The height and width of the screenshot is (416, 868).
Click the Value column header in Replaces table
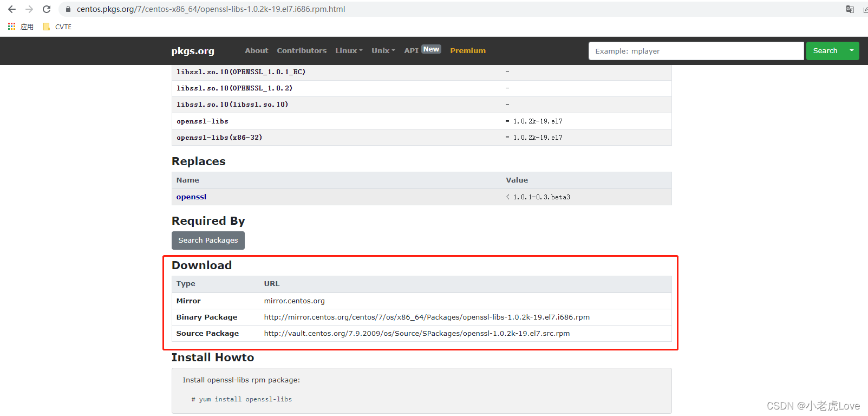[517, 180]
